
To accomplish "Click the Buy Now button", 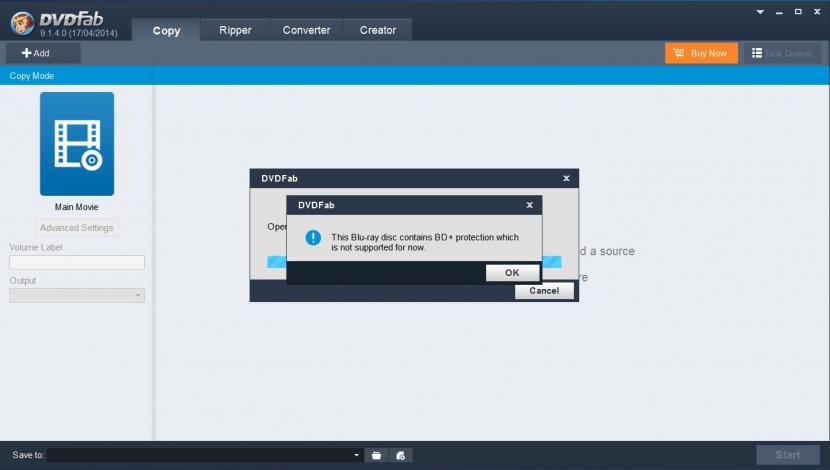I will [701, 53].
